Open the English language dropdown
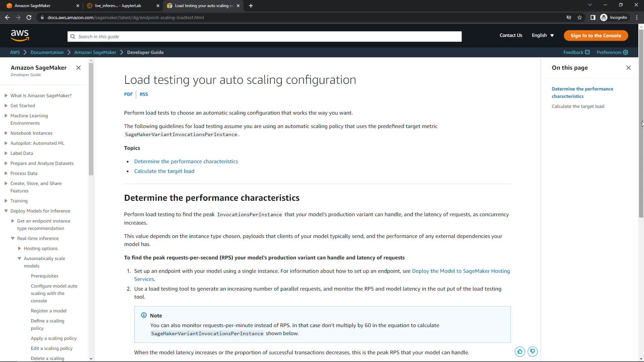 click(x=542, y=36)
